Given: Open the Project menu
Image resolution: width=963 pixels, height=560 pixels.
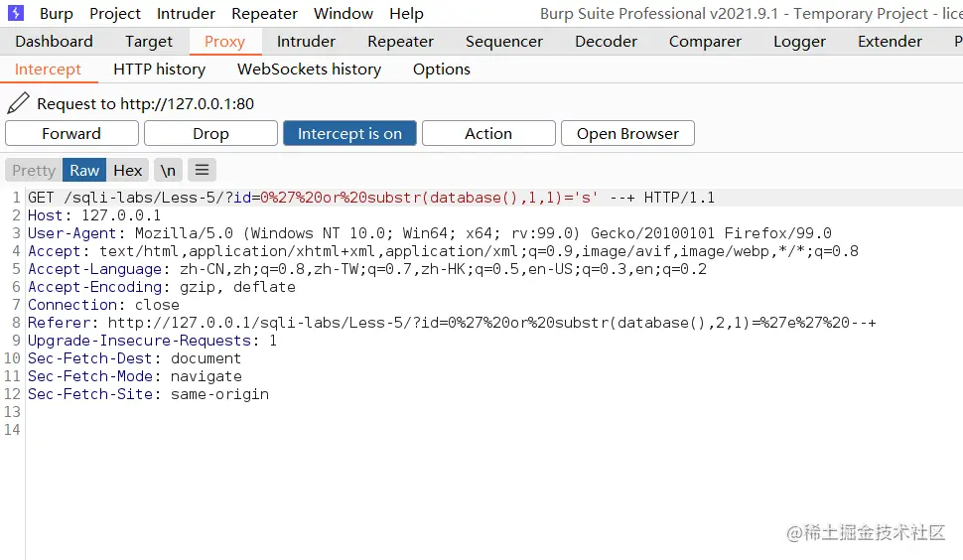Looking at the screenshot, I should 115,14.
